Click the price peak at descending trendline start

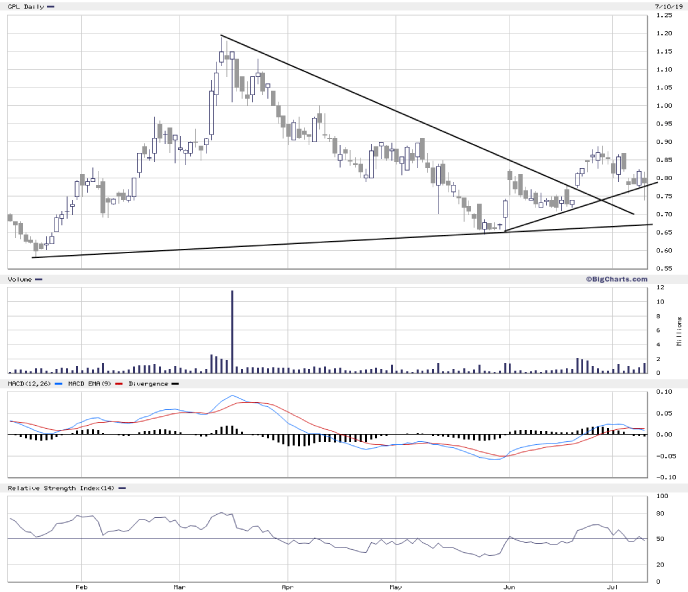[221, 36]
